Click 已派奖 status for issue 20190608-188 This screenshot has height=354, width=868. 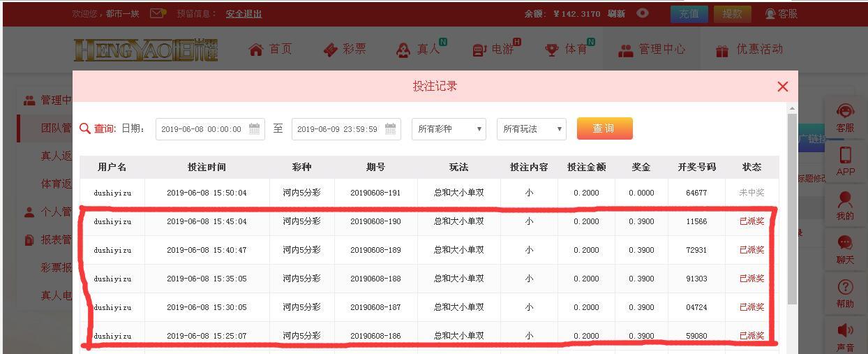(x=752, y=279)
